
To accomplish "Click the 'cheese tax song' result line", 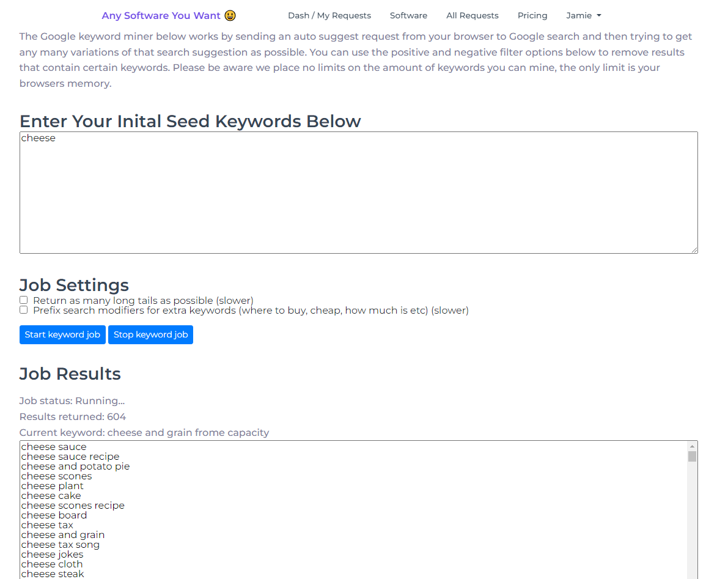I will pyautogui.click(x=61, y=545).
